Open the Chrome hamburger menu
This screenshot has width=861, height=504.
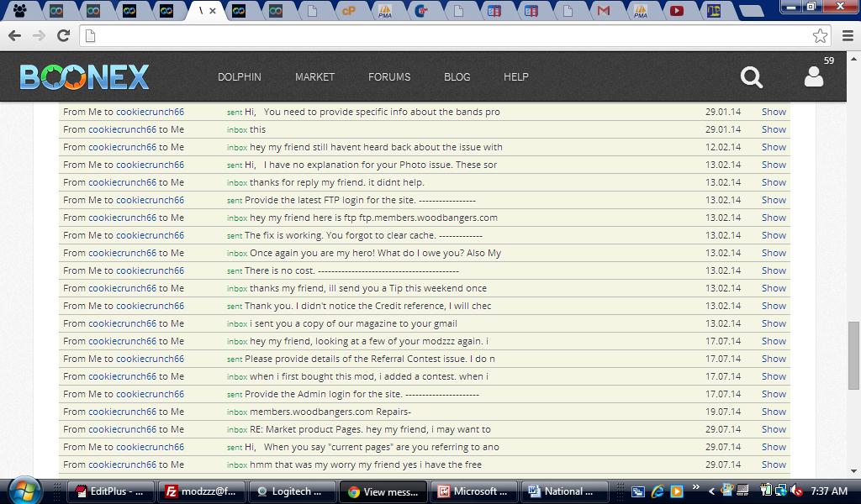pyautogui.click(x=847, y=35)
